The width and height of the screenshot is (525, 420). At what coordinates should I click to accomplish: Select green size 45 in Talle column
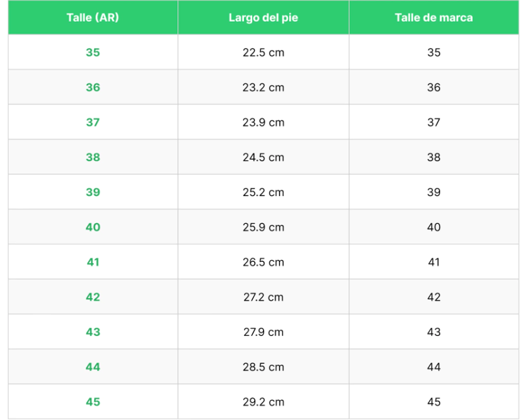[x=93, y=402]
